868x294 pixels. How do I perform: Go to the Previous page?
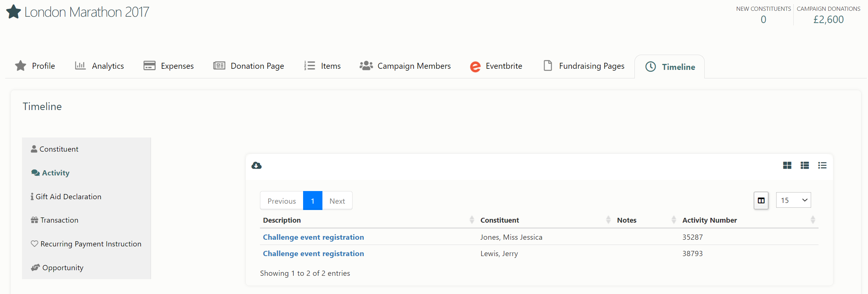282,201
